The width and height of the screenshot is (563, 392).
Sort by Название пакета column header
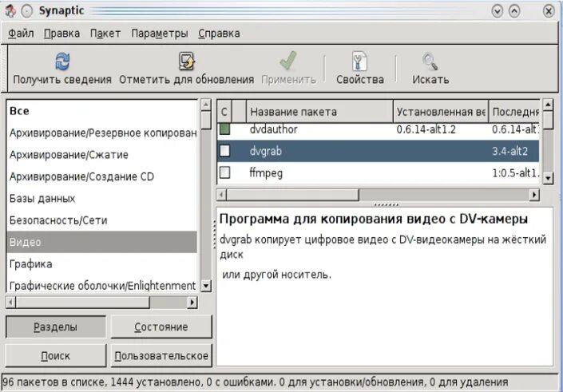(319, 112)
